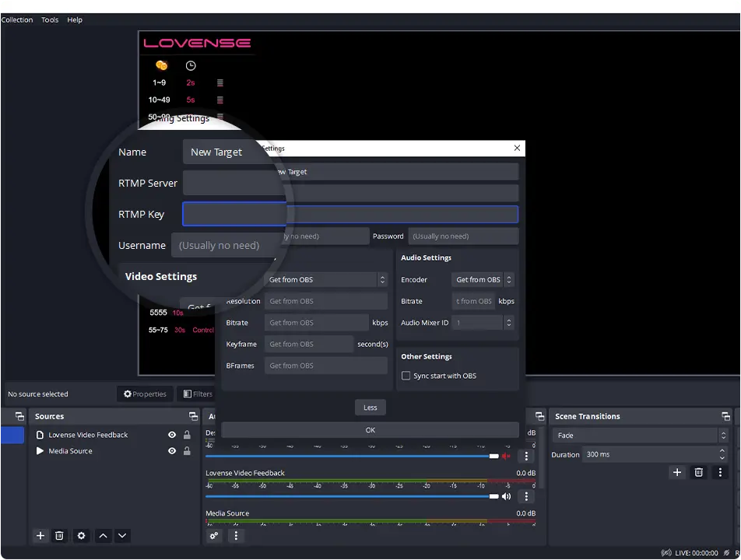This screenshot has height=560, width=741.
Task: Open the Video Settings encoder Get from OBS dropdown
Action: [x=326, y=279]
